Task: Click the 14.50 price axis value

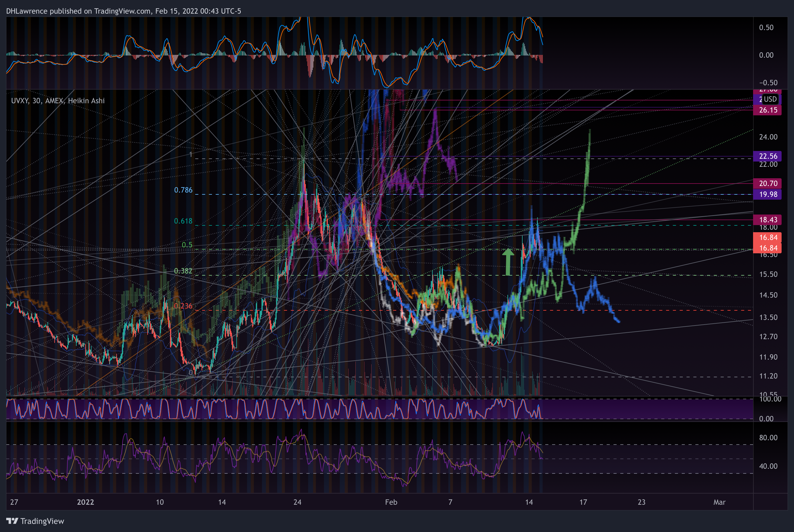Action: tap(768, 295)
